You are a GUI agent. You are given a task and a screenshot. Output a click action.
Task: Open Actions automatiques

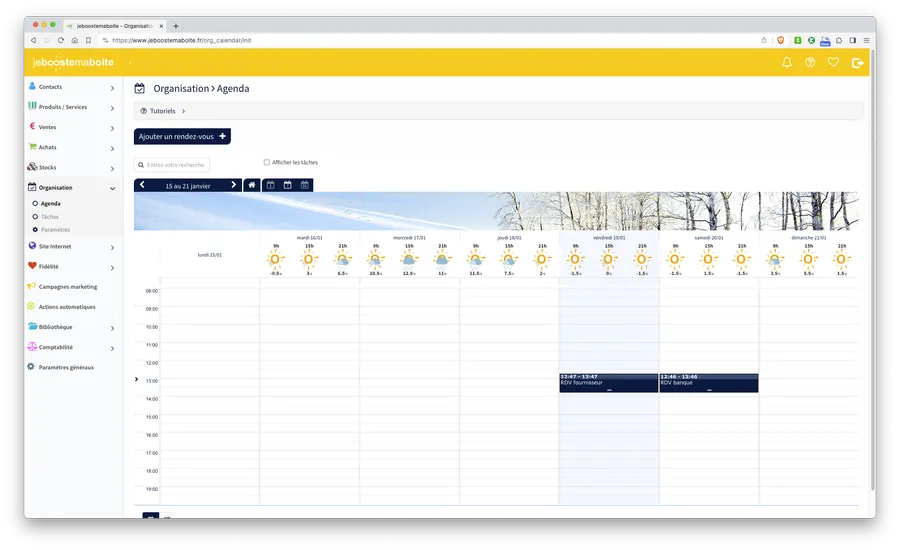67,307
